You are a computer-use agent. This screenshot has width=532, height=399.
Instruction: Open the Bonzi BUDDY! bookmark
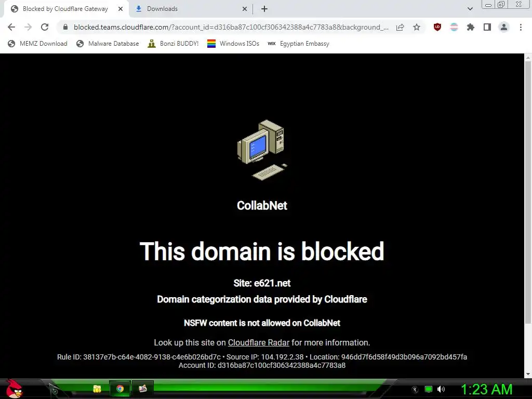click(173, 44)
